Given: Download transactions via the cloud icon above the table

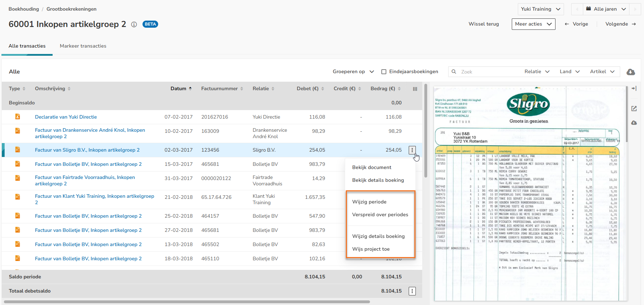Looking at the screenshot, I should tap(630, 72).
